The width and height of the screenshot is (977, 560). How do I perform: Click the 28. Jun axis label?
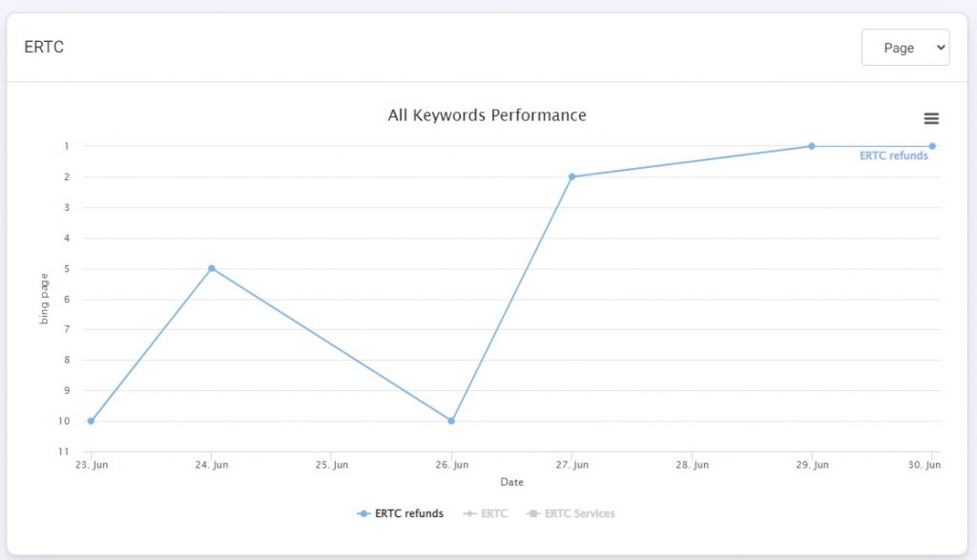pyautogui.click(x=692, y=465)
